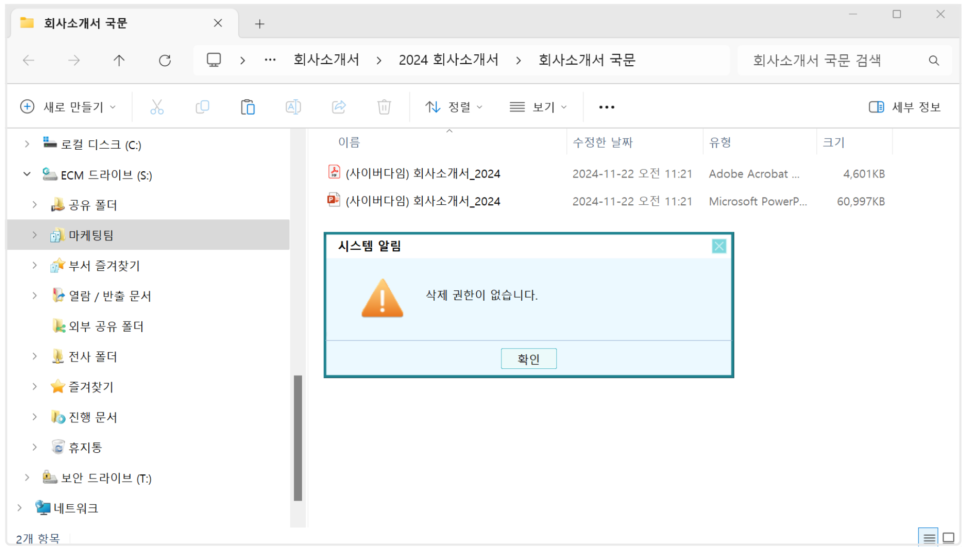This screenshot has height=551, width=966.
Task: Select 외부 공유 폴더 in the tree
Action: [97, 326]
